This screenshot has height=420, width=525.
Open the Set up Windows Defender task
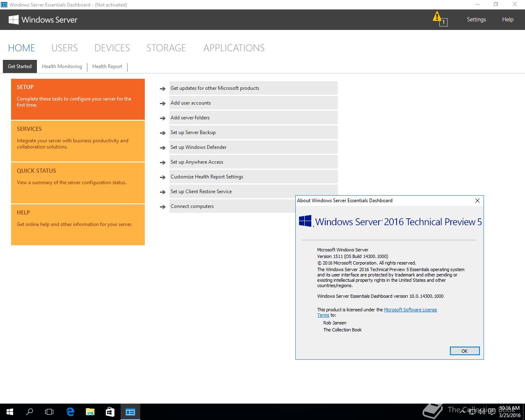tap(253, 147)
